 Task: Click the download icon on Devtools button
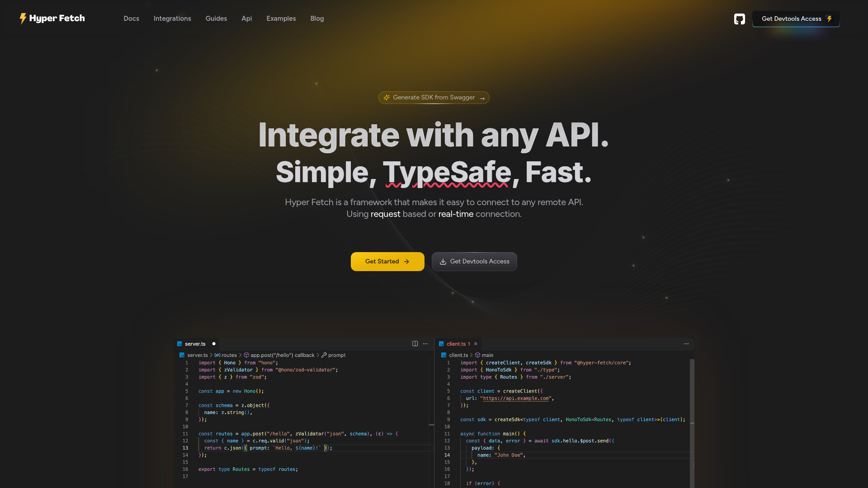[443, 262]
